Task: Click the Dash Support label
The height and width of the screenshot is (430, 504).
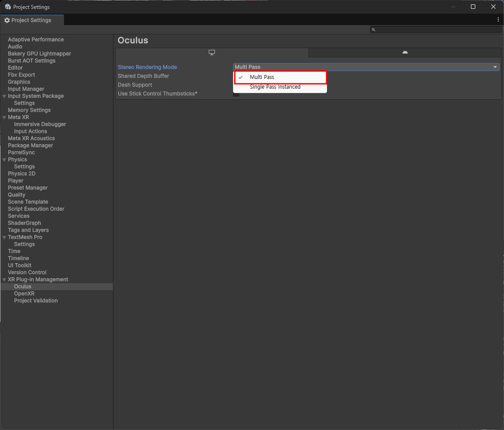Action: tap(135, 85)
